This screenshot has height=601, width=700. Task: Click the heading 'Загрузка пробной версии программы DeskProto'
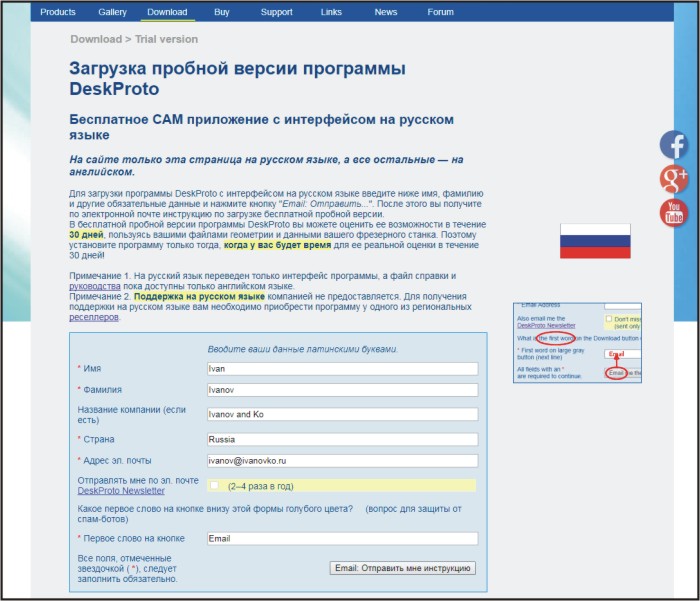[238, 79]
